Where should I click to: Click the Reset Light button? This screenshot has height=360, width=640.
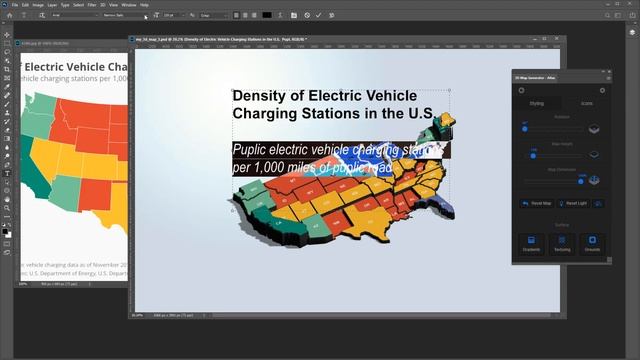(x=573, y=203)
